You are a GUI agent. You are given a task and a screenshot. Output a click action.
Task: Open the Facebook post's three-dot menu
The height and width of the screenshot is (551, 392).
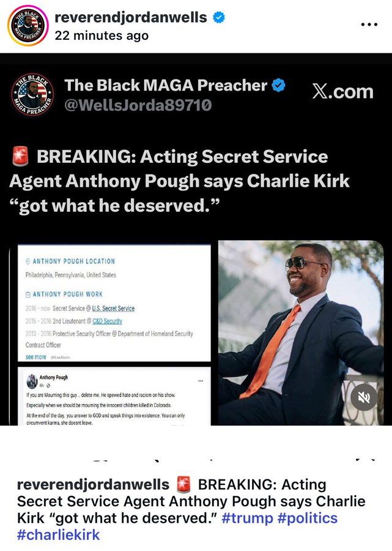point(201,381)
